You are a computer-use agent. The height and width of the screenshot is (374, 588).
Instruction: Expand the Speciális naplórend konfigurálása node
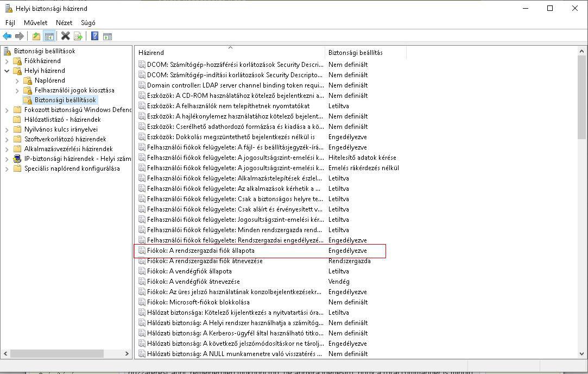coord(7,169)
